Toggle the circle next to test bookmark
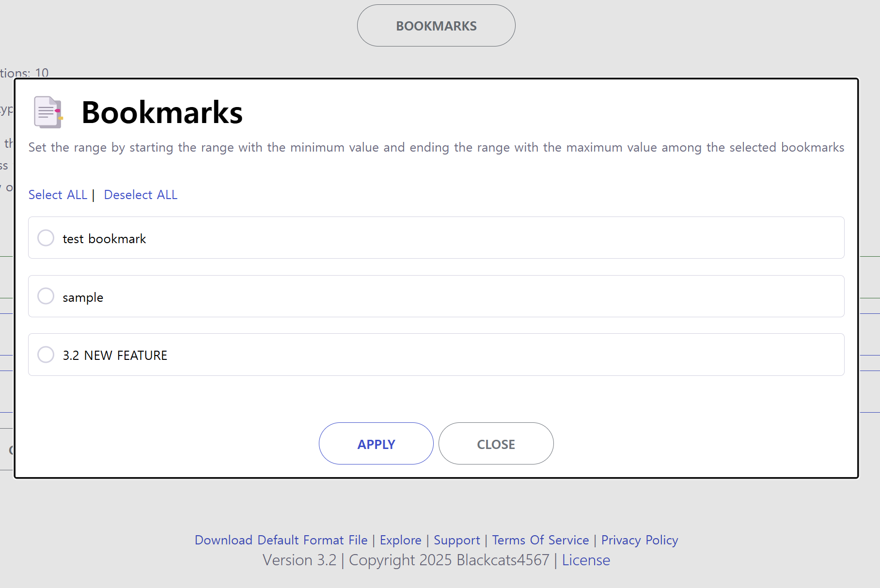 [x=46, y=238]
